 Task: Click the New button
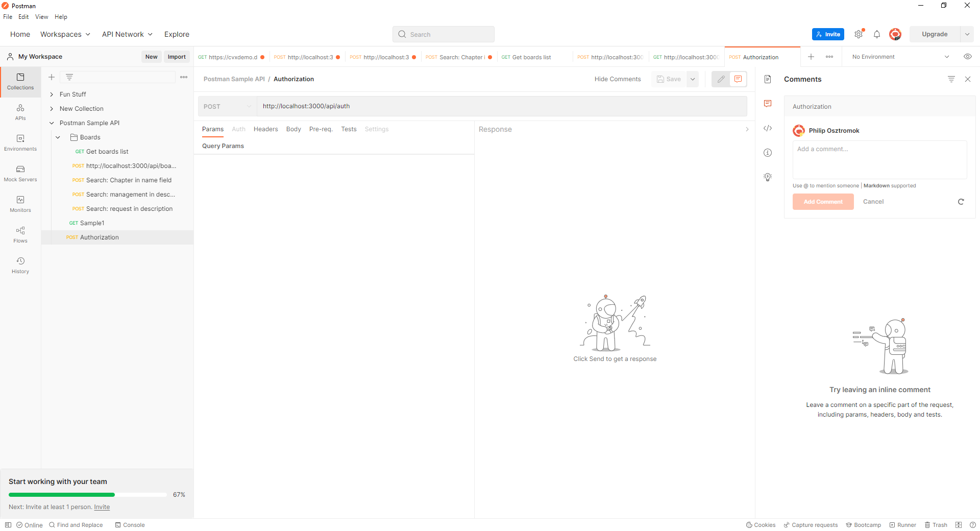151,57
